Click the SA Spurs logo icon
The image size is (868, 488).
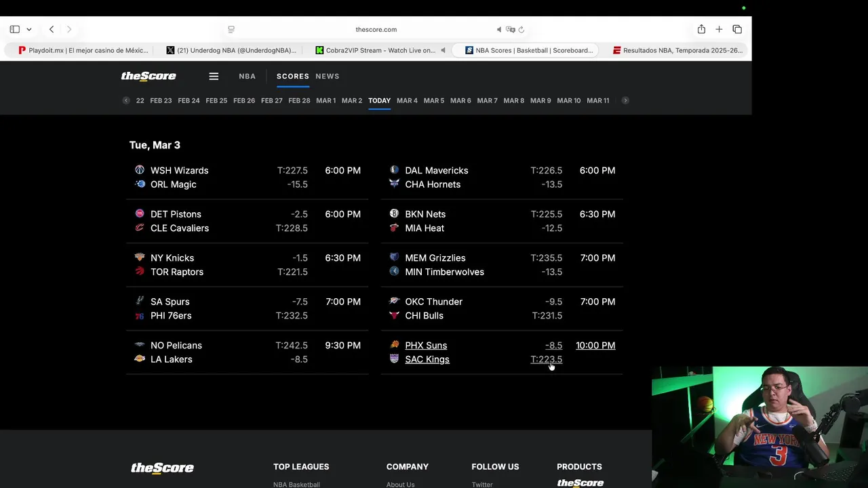click(x=140, y=301)
